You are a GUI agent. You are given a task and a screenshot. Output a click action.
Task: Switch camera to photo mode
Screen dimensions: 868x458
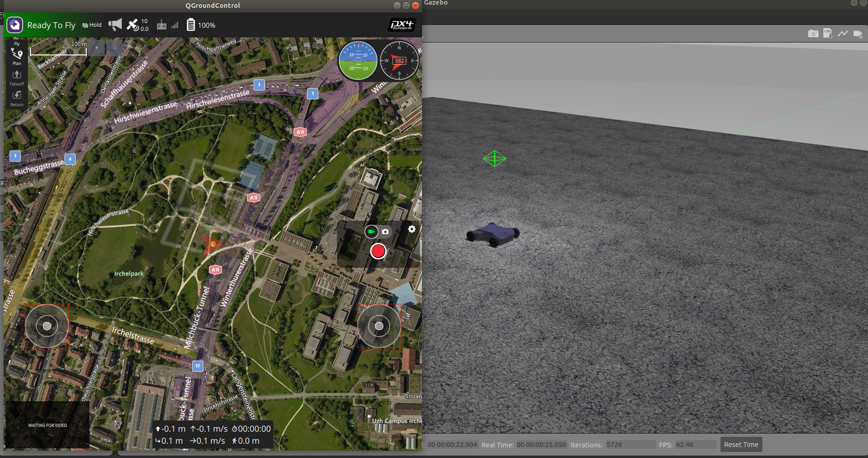pyautogui.click(x=386, y=231)
